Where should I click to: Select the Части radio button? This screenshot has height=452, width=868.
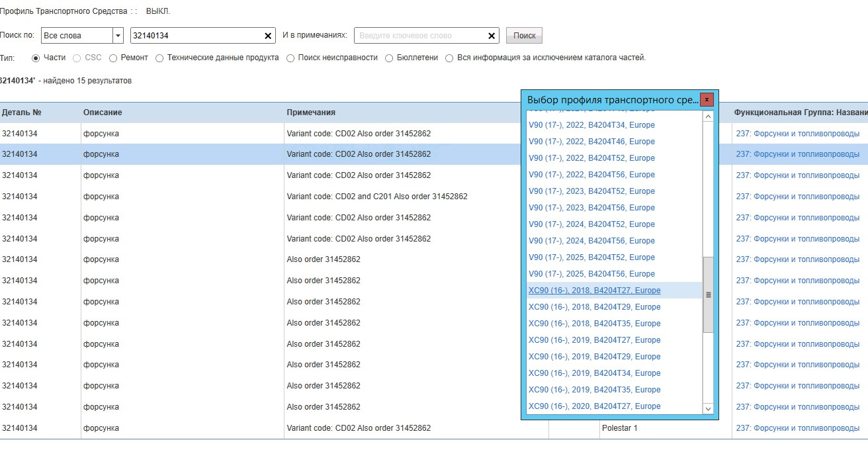[36, 58]
